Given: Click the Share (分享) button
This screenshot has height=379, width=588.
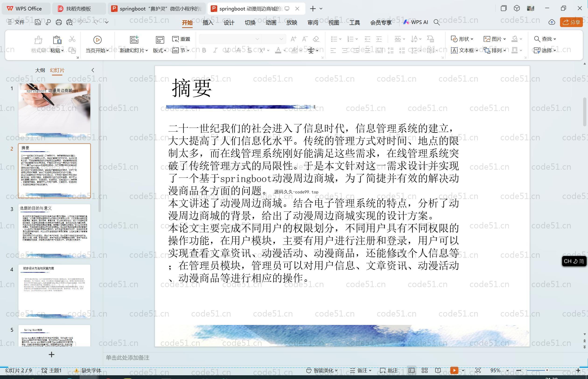Looking at the screenshot, I should (x=571, y=22).
